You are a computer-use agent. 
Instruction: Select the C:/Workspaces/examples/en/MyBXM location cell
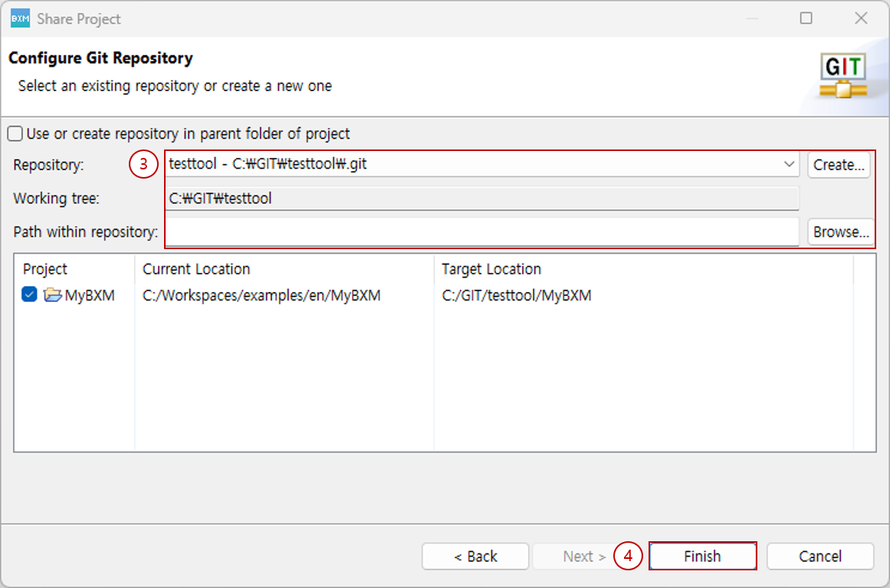[261, 295]
